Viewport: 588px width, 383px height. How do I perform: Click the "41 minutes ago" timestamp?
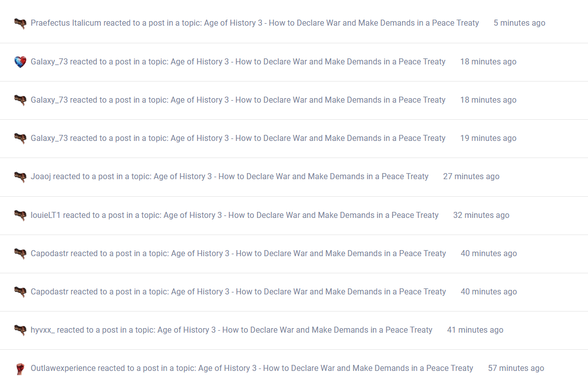tap(475, 330)
